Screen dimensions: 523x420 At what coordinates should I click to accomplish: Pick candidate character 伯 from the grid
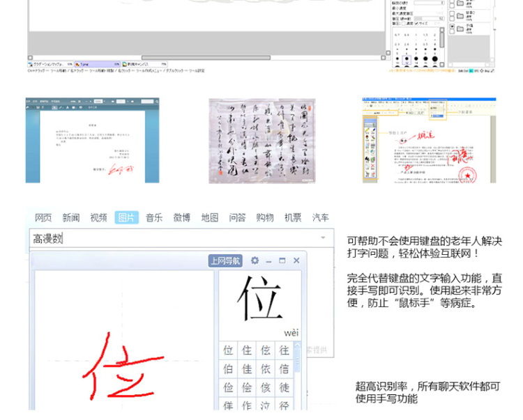[x=228, y=368]
